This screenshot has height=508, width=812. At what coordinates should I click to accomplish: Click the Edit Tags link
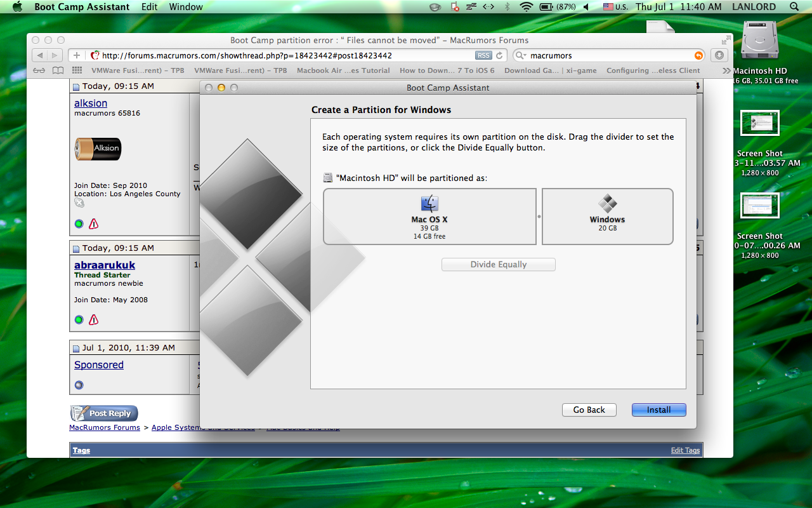pos(685,450)
